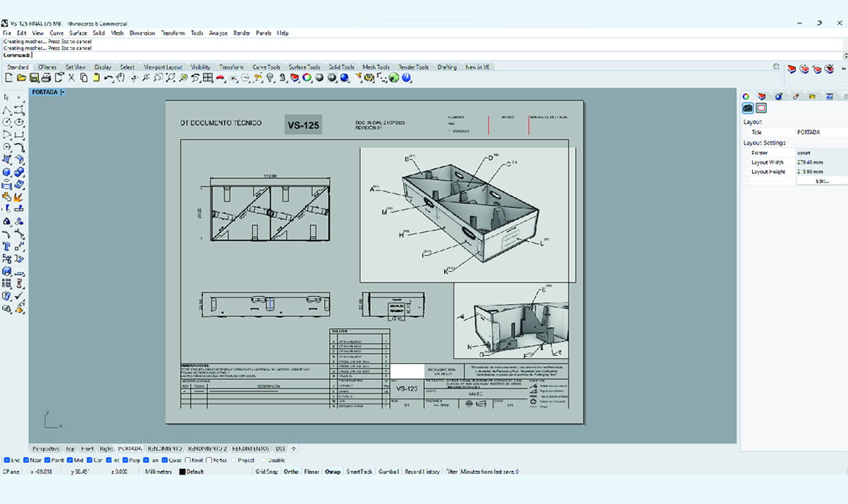Toggle the Mid osnap checkbox
Image resolution: width=848 pixels, height=504 pixels.
pyautogui.click(x=69, y=461)
